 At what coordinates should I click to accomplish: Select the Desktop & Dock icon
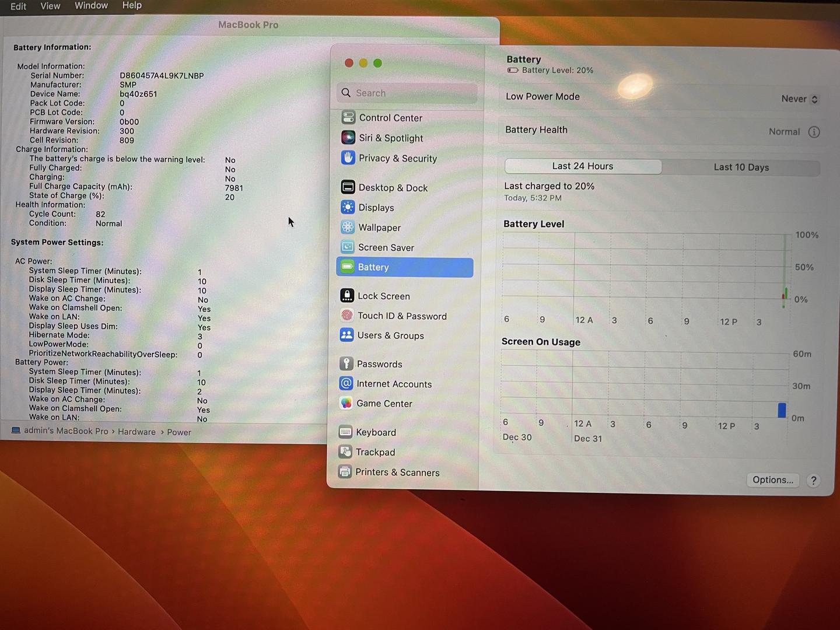pos(348,187)
